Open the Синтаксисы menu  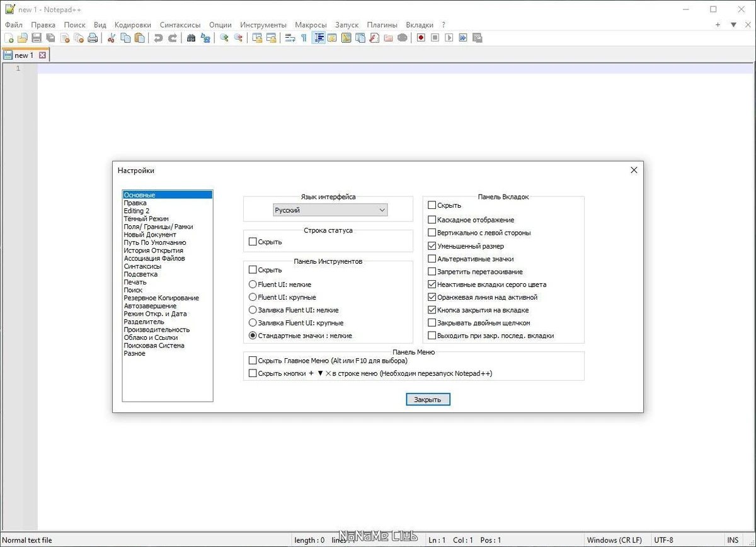180,25
